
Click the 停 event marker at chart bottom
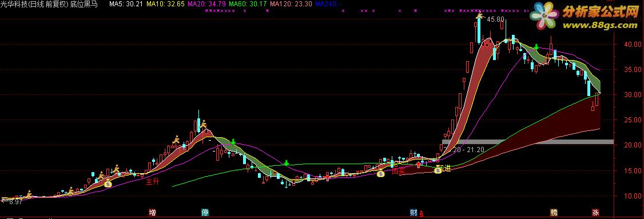point(205,213)
